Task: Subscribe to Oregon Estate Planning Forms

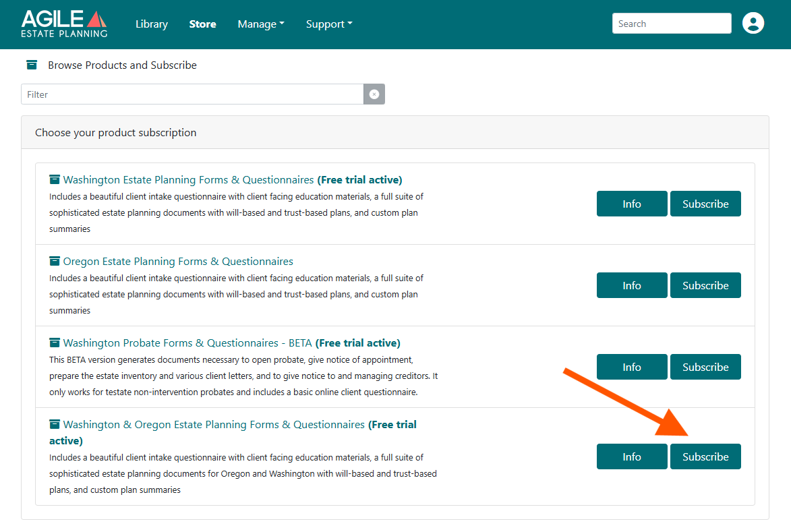Action: (x=705, y=285)
